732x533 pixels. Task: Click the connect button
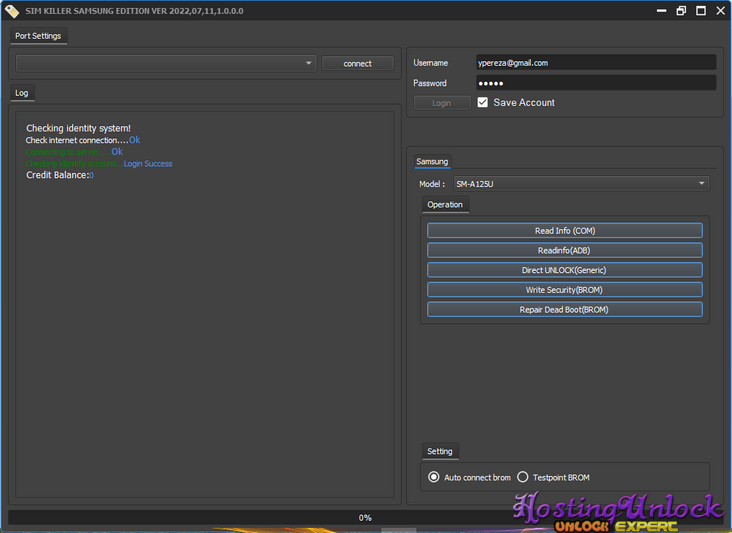point(358,63)
